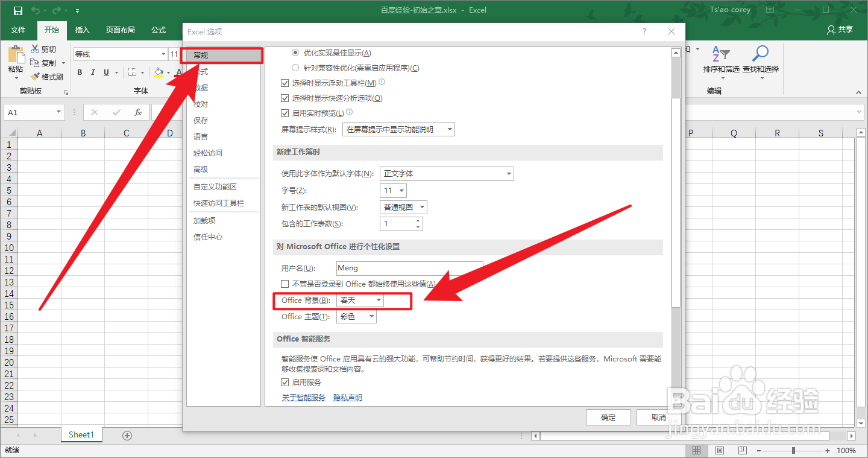868x458 pixels.
Task: Click the Sort and Filter icon
Action: click(x=721, y=54)
